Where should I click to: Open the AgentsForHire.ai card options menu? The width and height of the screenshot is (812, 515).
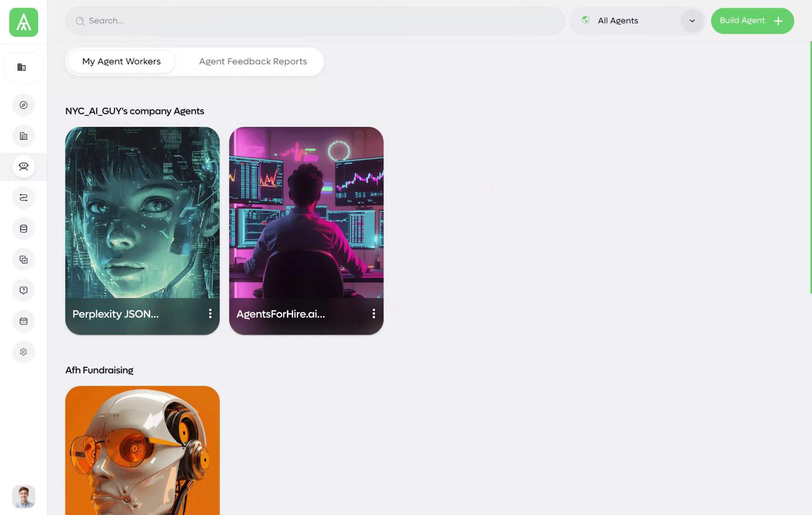(374, 313)
